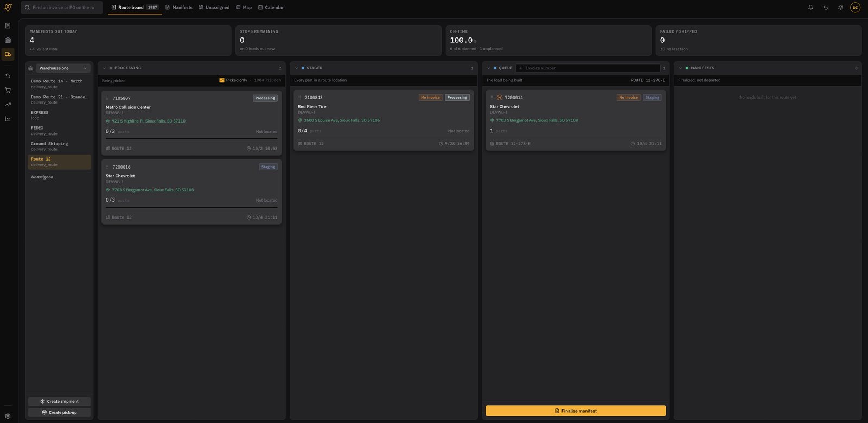Focus the invoice or PO search box
The height and width of the screenshot is (423, 868).
pyautogui.click(x=62, y=8)
